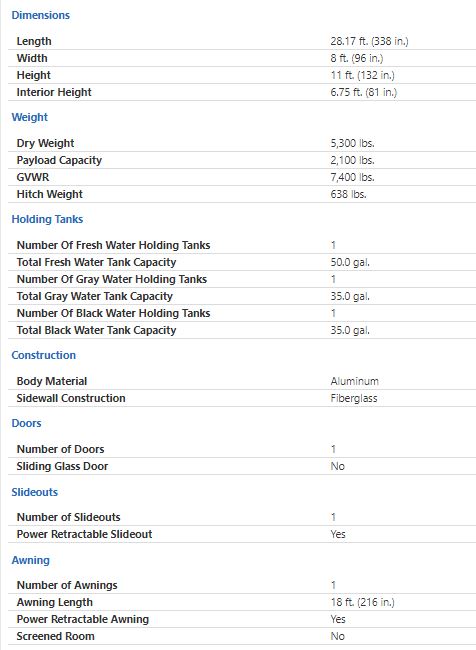This screenshot has width=476, height=650.
Task: Click the Hitch Weight row label
Action: pyautogui.click(x=50, y=194)
